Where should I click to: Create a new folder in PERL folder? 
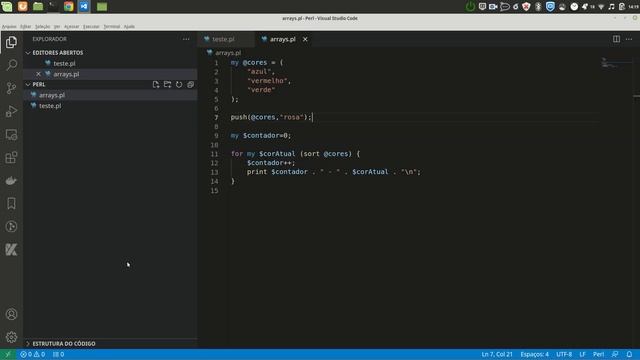click(167, 84)
